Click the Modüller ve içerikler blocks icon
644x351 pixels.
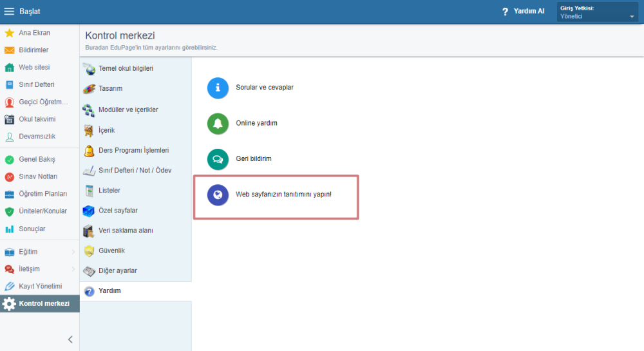89,110
